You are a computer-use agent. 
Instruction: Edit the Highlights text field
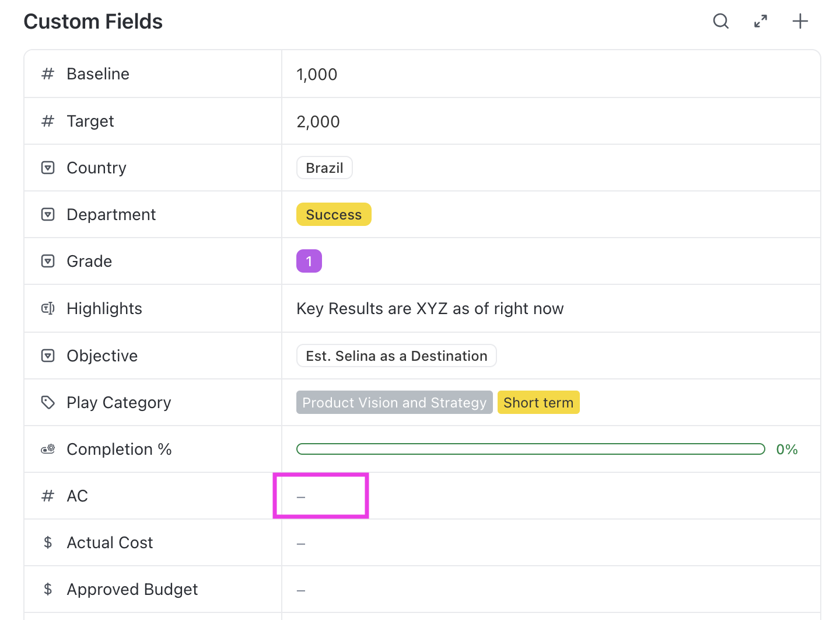click(x=430, y=309)
